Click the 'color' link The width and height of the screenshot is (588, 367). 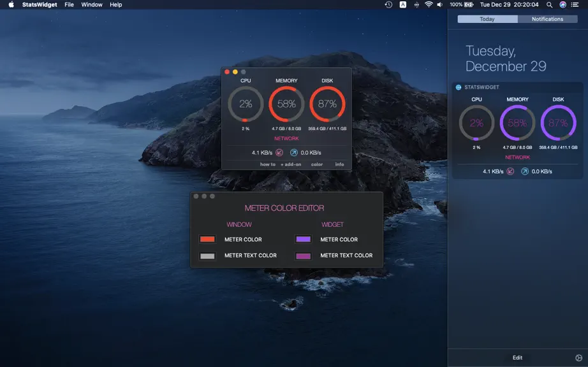tap(317, 164)
